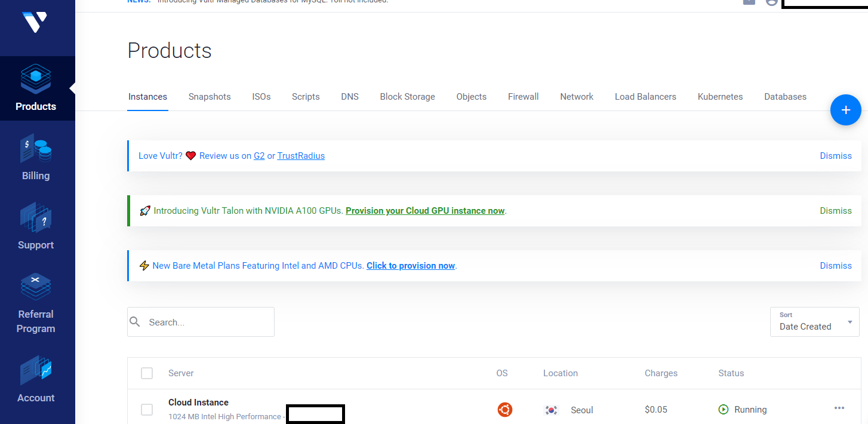Click the blue plus deploy button

tap(845, 110)
